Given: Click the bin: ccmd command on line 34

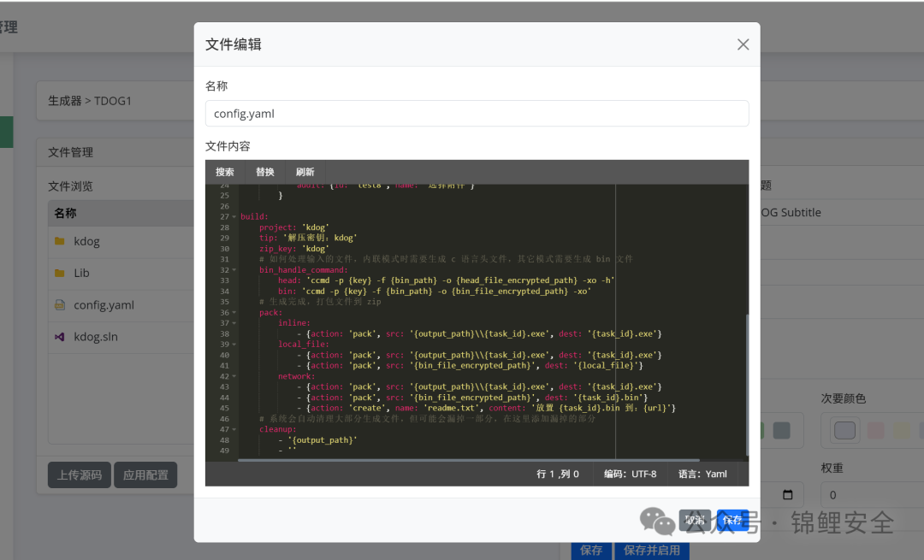Looking at the screenshot, I should tap(435, 291).
